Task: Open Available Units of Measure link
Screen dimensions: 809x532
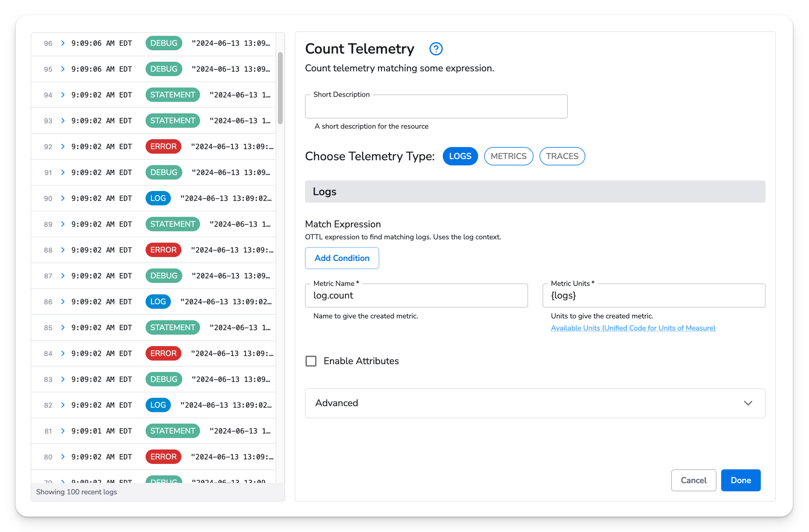Action: tap(633, 328)
